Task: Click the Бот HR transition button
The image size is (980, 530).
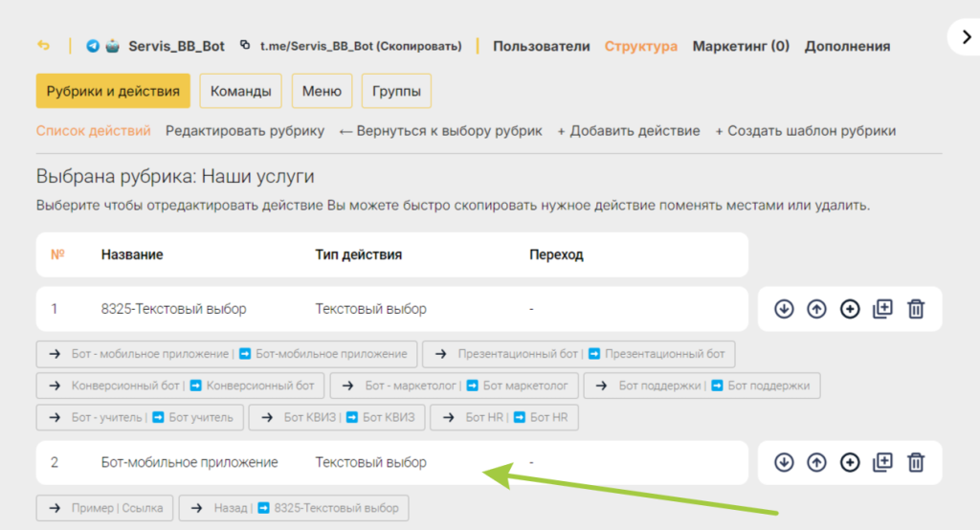Action: 504,417
